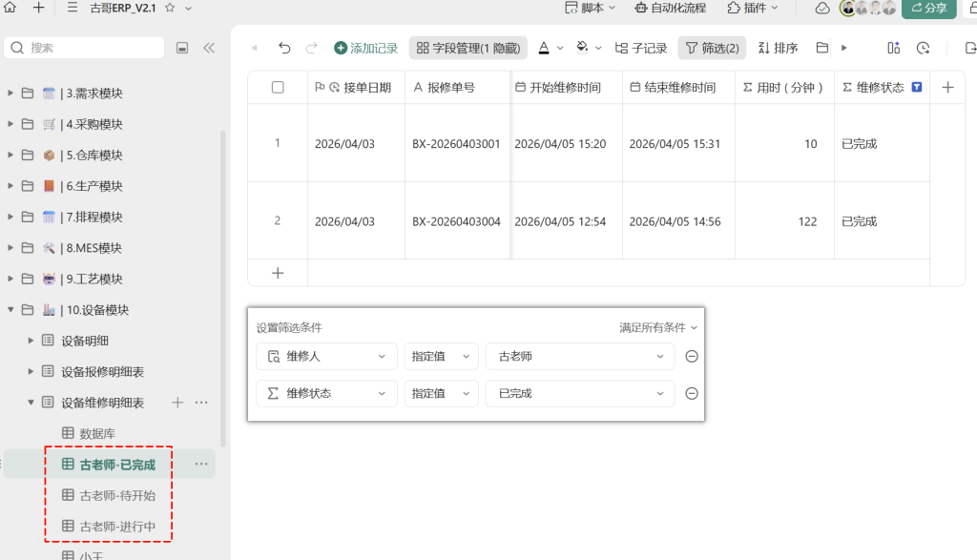The width and height of the screenshot is (977, 560).
Task: Expand the 5.仓库模块 folder
Action: point(10,156)
